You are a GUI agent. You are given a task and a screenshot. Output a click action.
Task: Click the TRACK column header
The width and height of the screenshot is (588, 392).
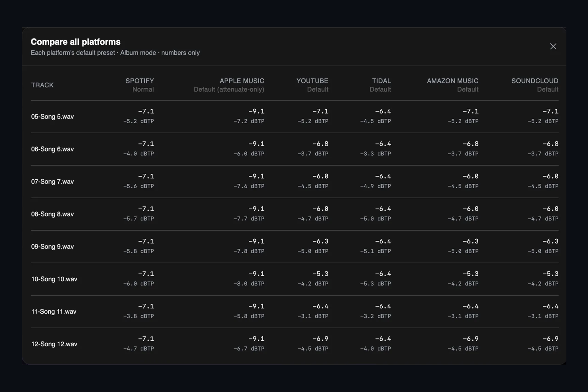(42, 85)
